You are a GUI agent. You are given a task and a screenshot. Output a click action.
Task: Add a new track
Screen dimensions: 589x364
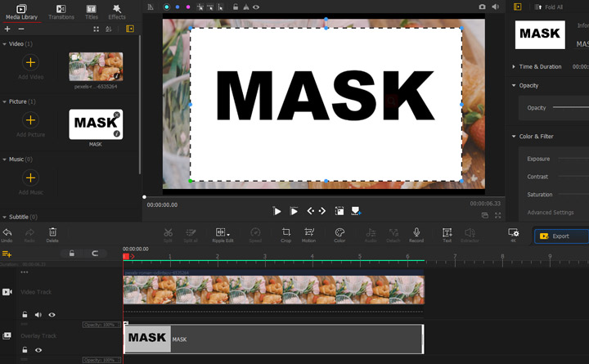(7, 254)
